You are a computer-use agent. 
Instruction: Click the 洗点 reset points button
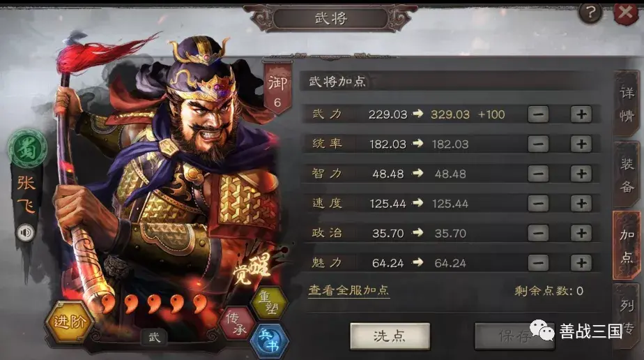point(390,336)
